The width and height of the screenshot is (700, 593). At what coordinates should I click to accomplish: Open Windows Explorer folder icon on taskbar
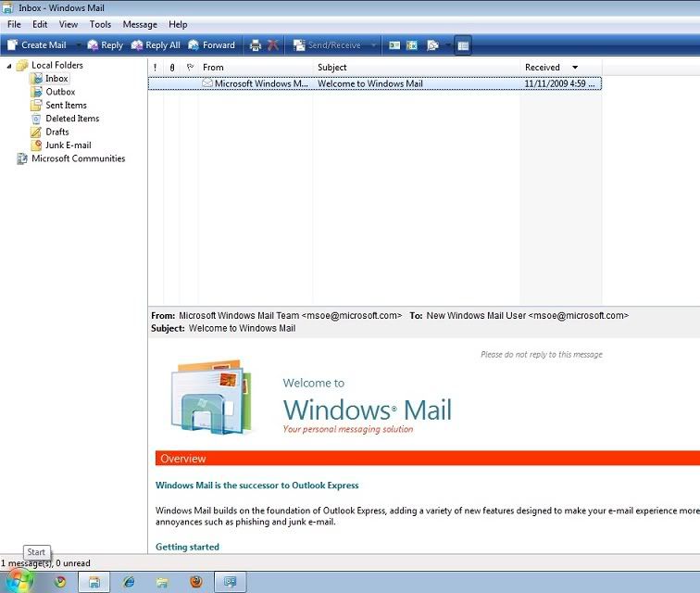click(x=162, y=582)
